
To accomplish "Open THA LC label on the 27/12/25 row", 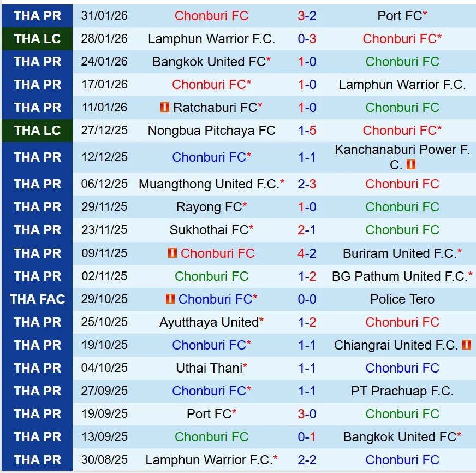I will point(37,131).
